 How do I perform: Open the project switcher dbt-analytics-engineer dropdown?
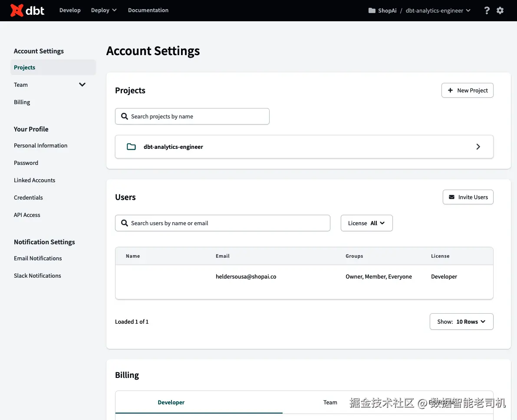(x=438, y=10)
